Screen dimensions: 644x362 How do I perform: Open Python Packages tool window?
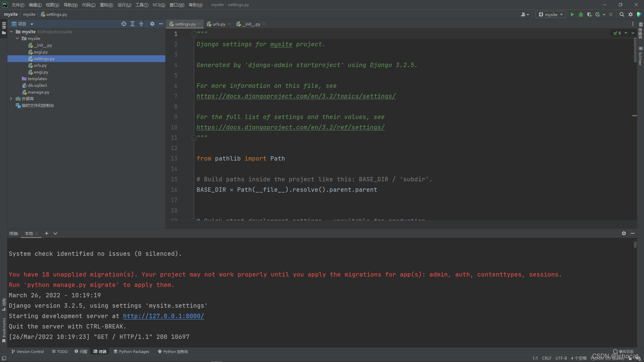tap(131, 352)
